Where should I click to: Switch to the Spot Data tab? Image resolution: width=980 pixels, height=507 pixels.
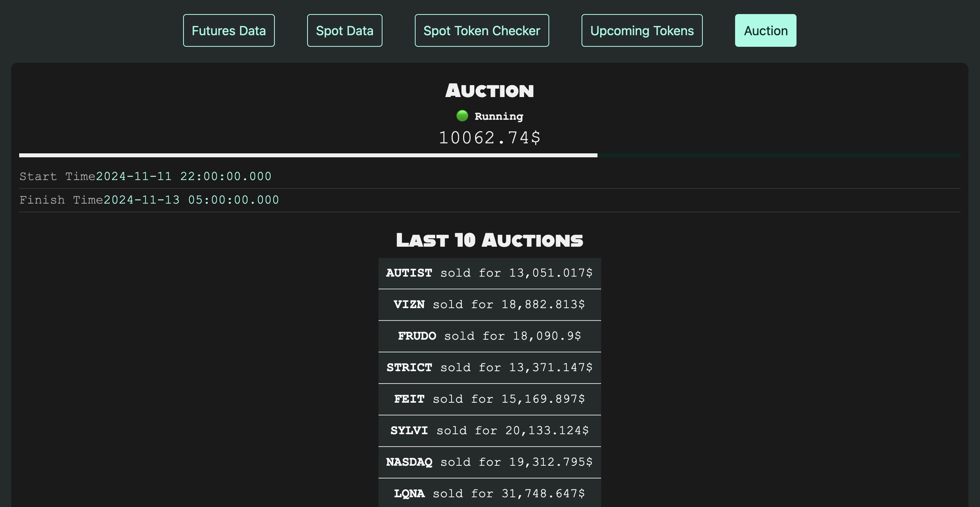pyautogui.click(x=345, y=30)
